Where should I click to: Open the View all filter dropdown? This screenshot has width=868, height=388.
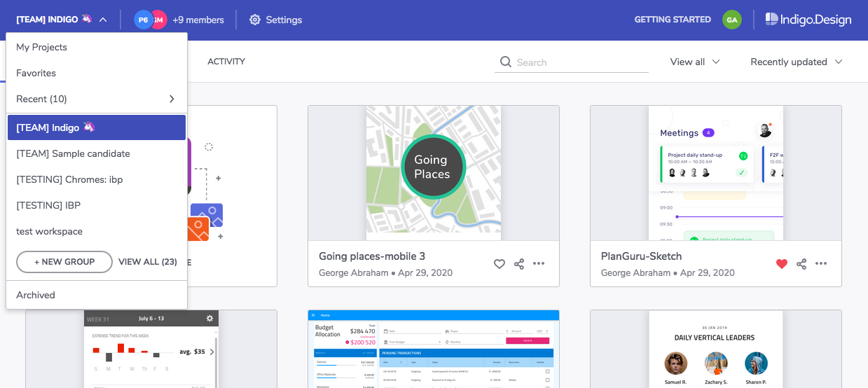[695, 62]
